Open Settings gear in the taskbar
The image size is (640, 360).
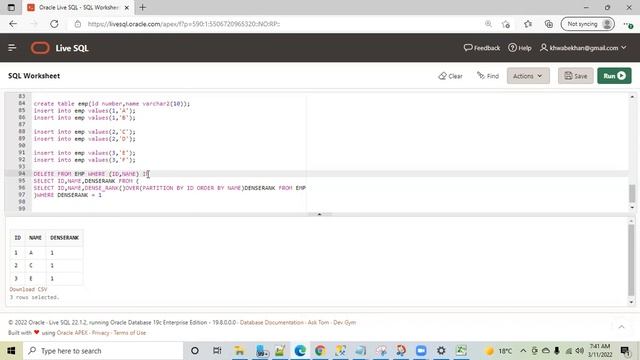pos(441,351)
